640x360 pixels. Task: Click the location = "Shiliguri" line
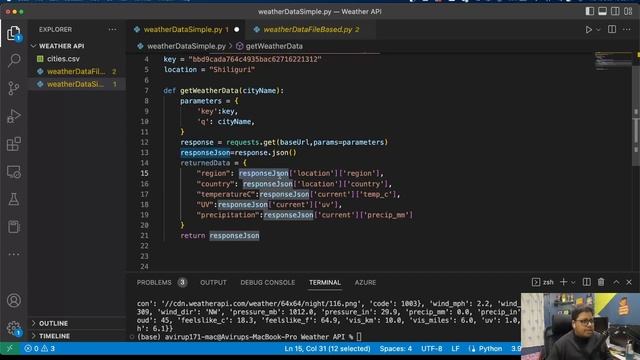tap(209, 69)
